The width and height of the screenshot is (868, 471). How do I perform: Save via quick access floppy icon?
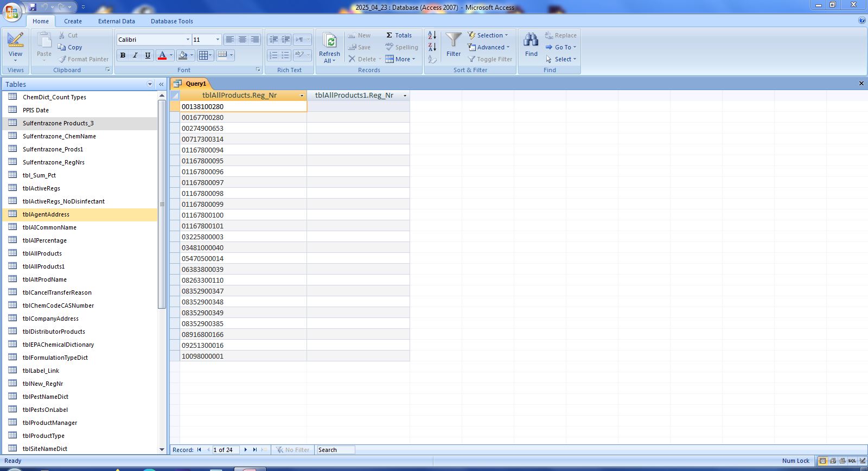pyautogui.click(x=33, y=7)
